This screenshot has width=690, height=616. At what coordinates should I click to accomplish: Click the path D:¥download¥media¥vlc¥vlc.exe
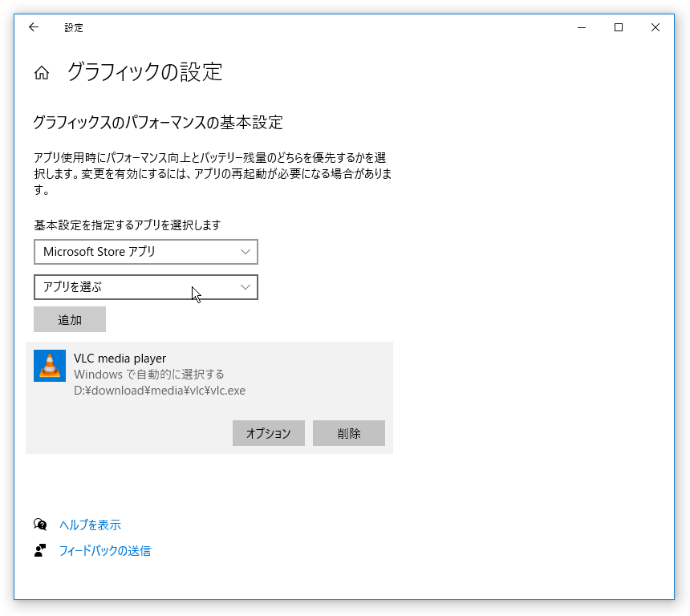(160, 391)
